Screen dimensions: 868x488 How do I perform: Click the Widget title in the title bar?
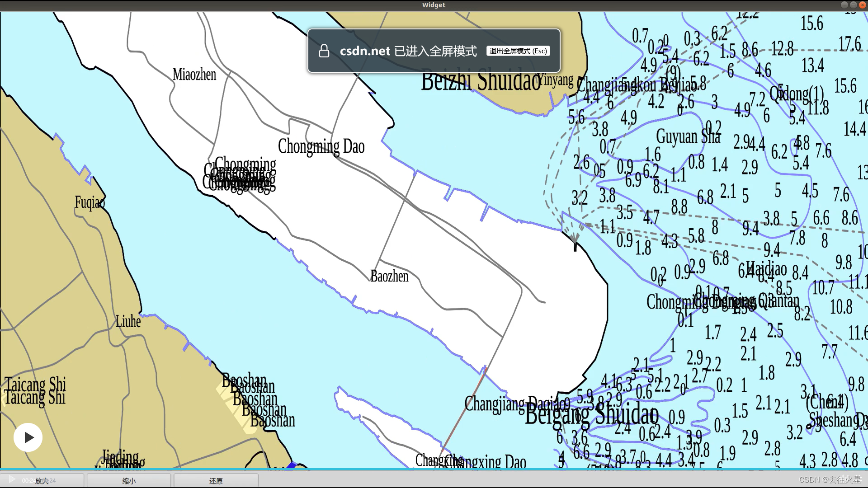click(434, 5)
